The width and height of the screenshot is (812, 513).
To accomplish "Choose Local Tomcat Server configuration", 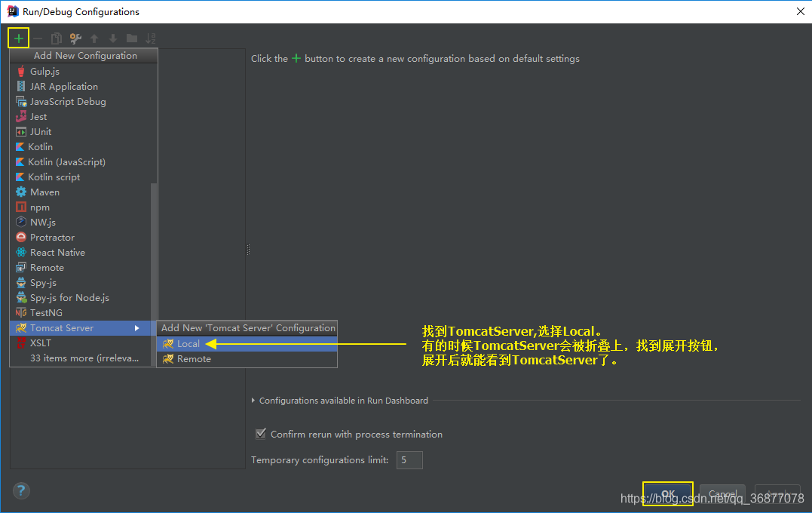I will (x=247, y=343).
